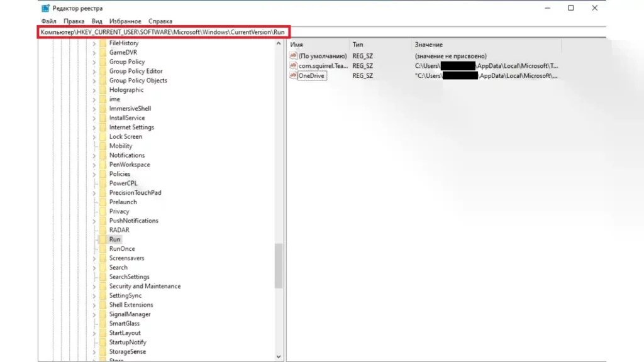Click the icon beside com.squirrel.Teams entry
The image size is (644, 362).
coord(293,65)
